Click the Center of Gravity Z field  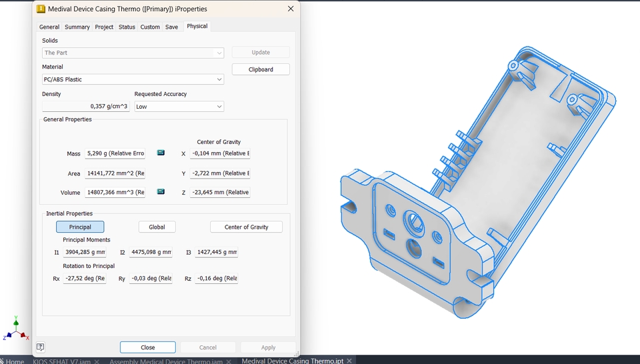pyautogui.click(x=220, y=192)
